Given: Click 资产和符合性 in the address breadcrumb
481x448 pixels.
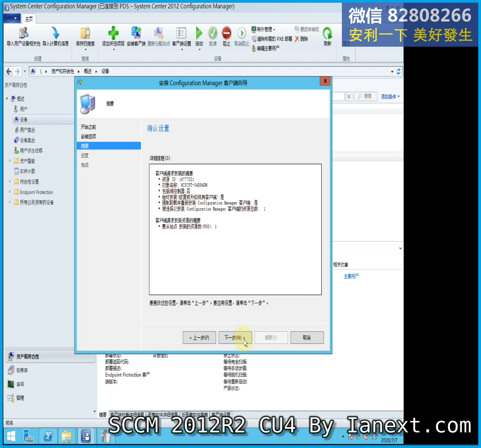Looking at the screenshot, I should pos(63,71).
